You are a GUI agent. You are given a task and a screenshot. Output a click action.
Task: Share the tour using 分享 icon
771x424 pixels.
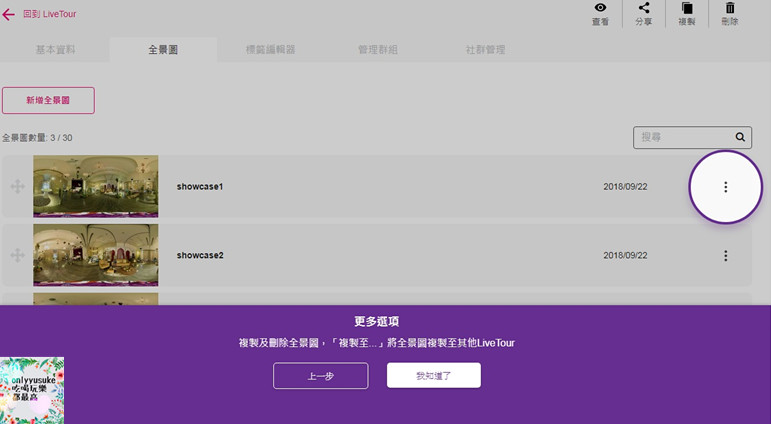pyautogui.click(x=644, y=14)
